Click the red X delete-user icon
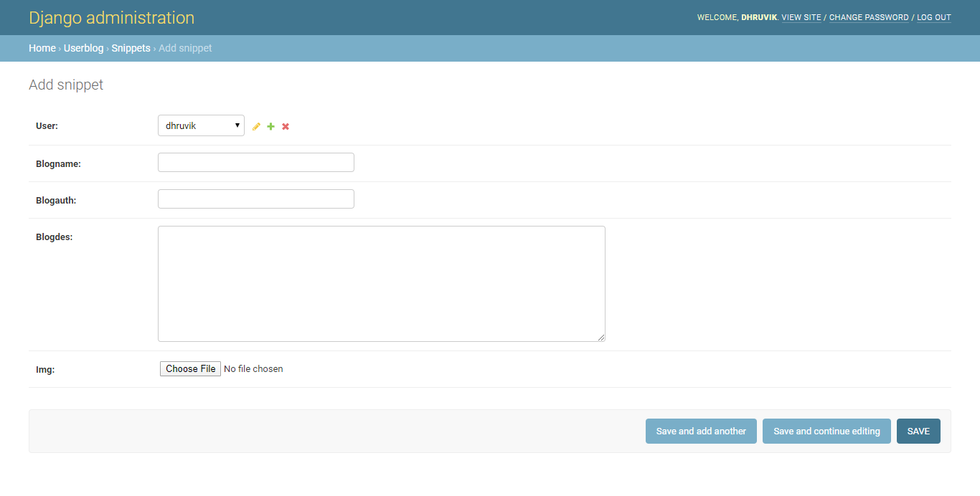Screen dimensions: 980x496 pyautogui.click(x=286, y=126)
